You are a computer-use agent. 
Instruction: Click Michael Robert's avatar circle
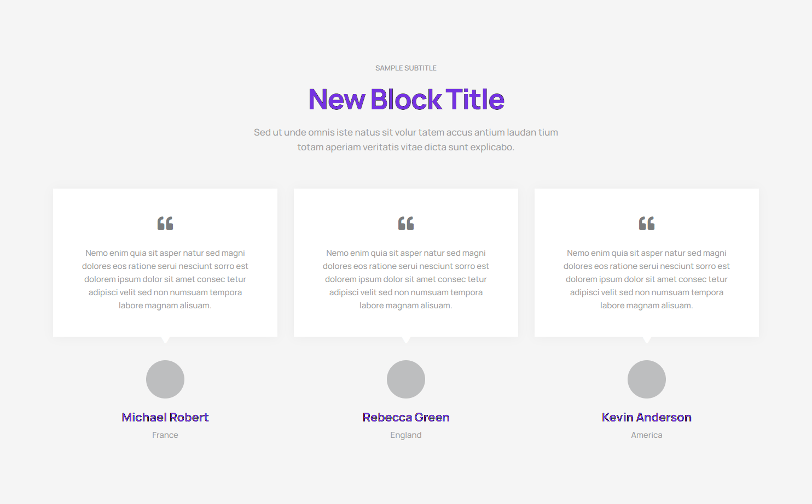pos(165,379)
